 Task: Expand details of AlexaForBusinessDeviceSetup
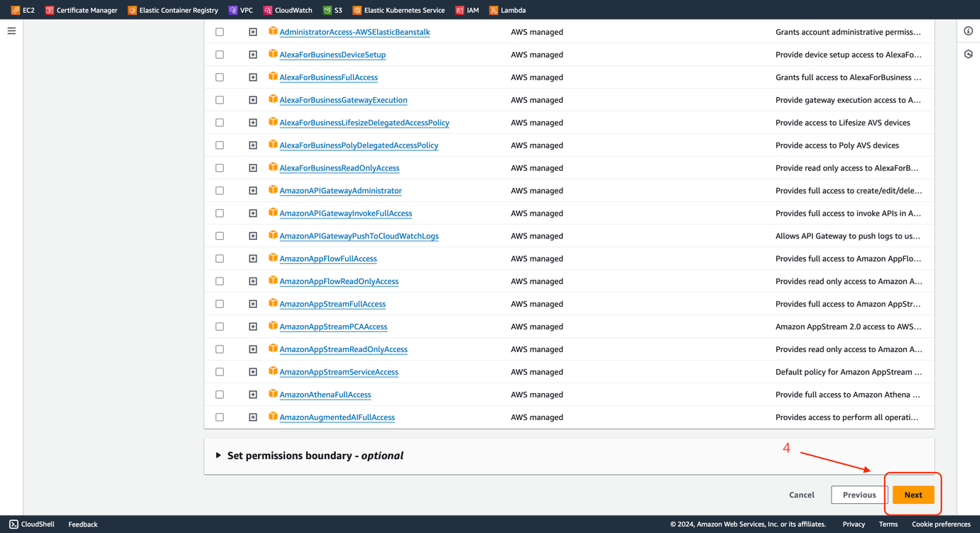(x=253, y=55)
